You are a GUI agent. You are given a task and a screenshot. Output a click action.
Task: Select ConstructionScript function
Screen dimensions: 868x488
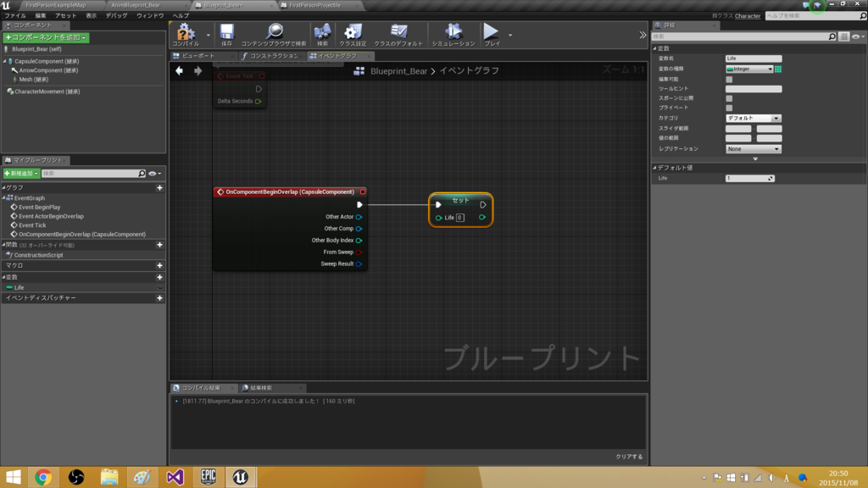click(38, 255)
